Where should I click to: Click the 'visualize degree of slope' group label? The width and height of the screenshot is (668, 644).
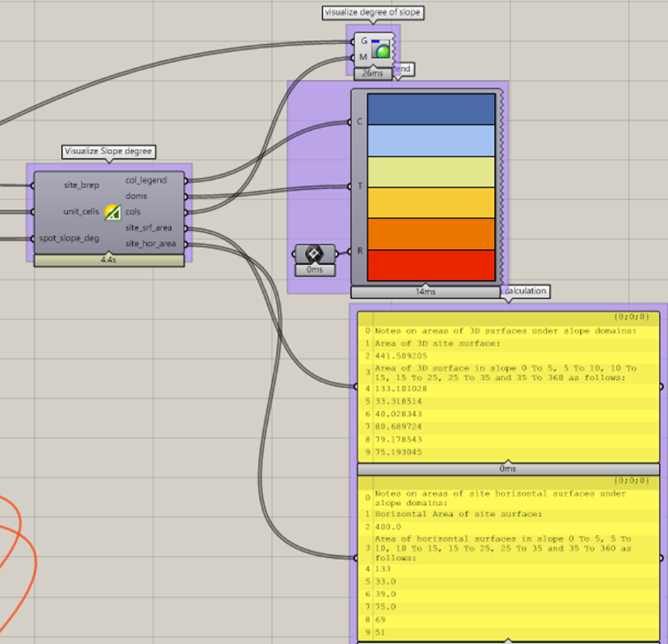click(x=373, y=12)
